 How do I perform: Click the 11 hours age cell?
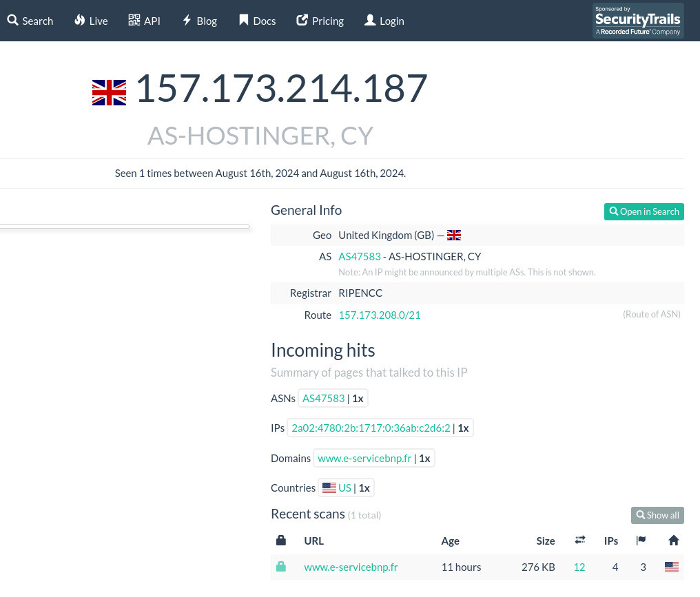tap(461, 567)
